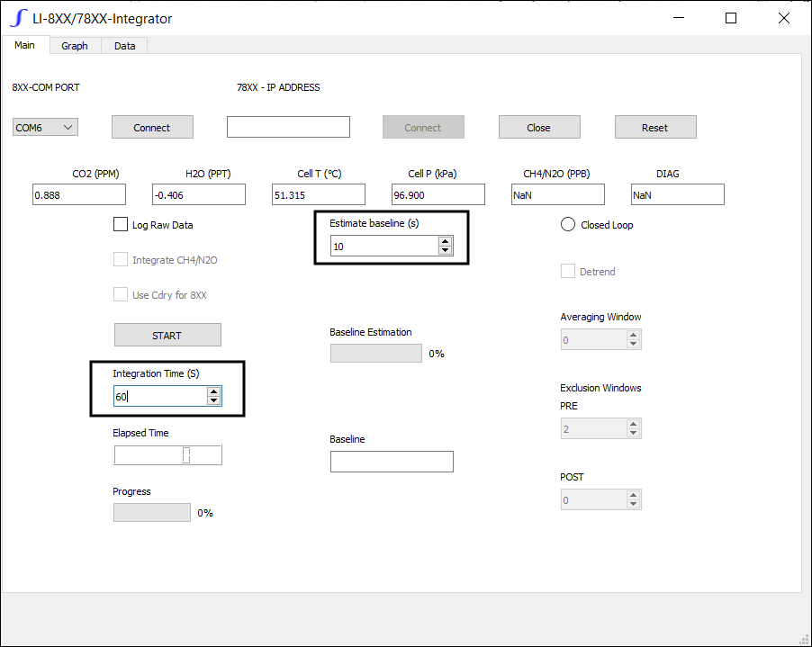This screenshot has width=812, height=647.
Task: Increase Estimate baseline with up arrow
Action: [x=445, y=241]
